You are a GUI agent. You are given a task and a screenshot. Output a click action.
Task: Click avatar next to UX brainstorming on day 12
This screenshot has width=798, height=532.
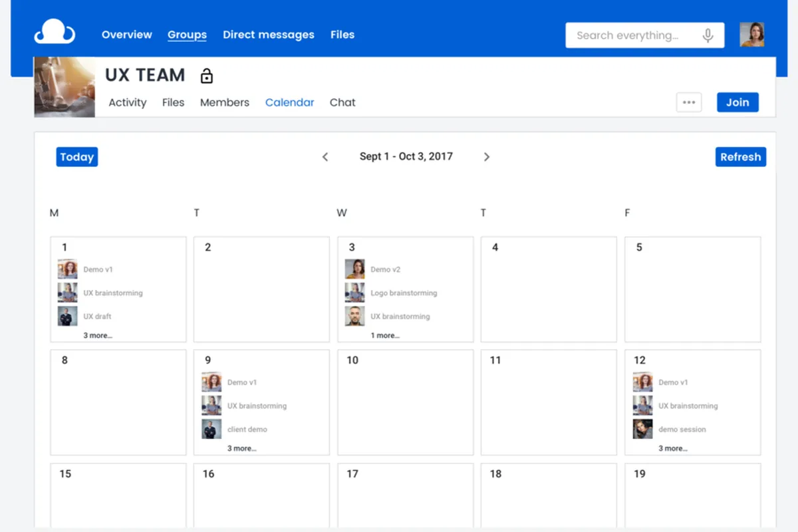[642, 406]
